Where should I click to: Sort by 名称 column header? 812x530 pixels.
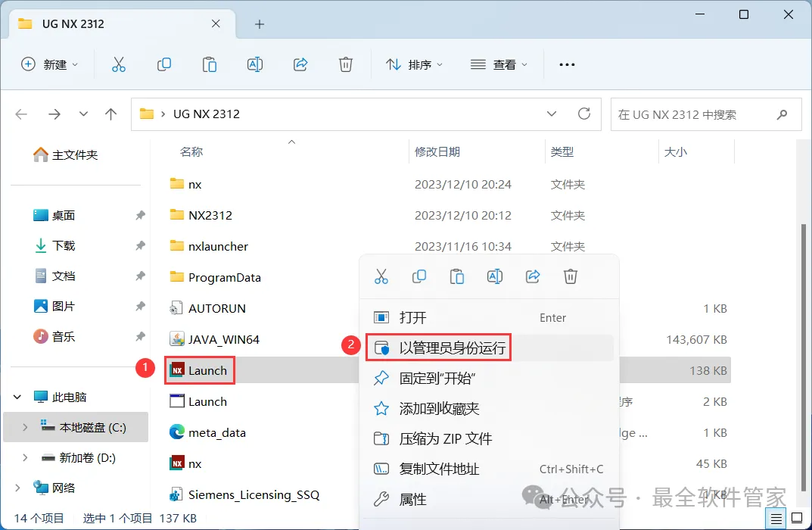(191, 151)
